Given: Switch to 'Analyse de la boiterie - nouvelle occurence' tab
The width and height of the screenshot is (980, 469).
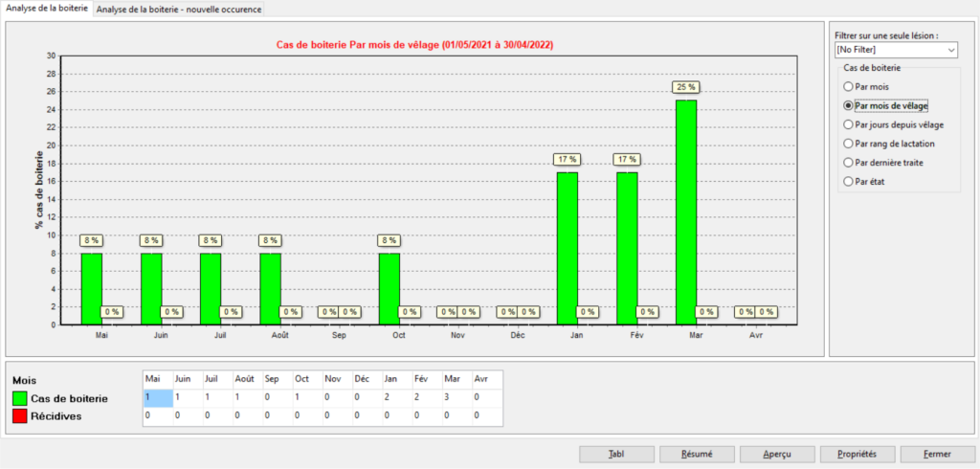Looking at the screenshot, I should (x=179, y=9).
